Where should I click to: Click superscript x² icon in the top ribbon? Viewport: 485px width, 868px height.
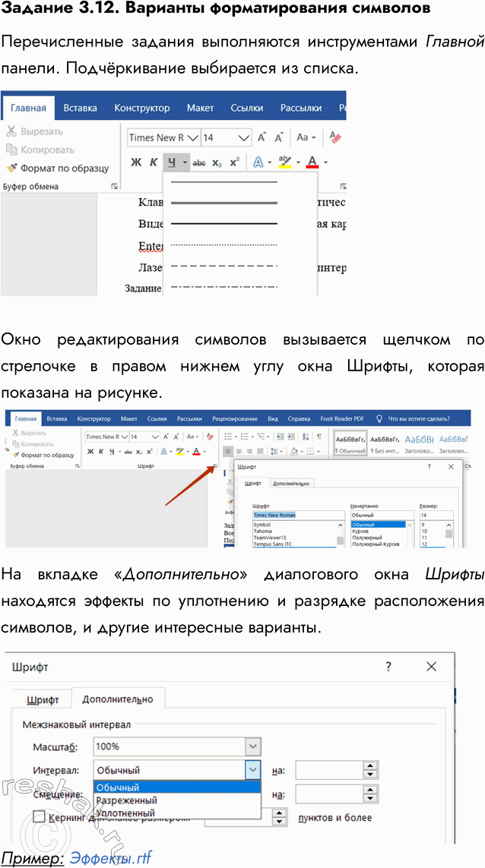(x=234, y=162)
